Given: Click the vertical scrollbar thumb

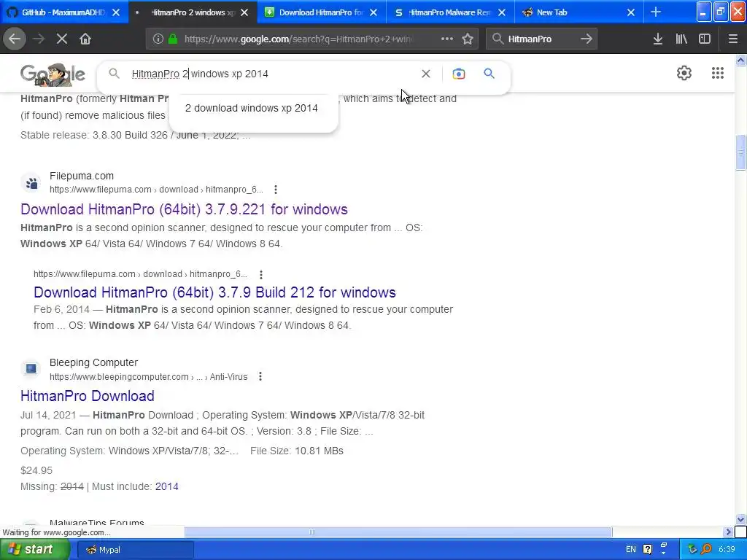Looking at the screenshot, I should pyautogui.click(x=740, y=152).
